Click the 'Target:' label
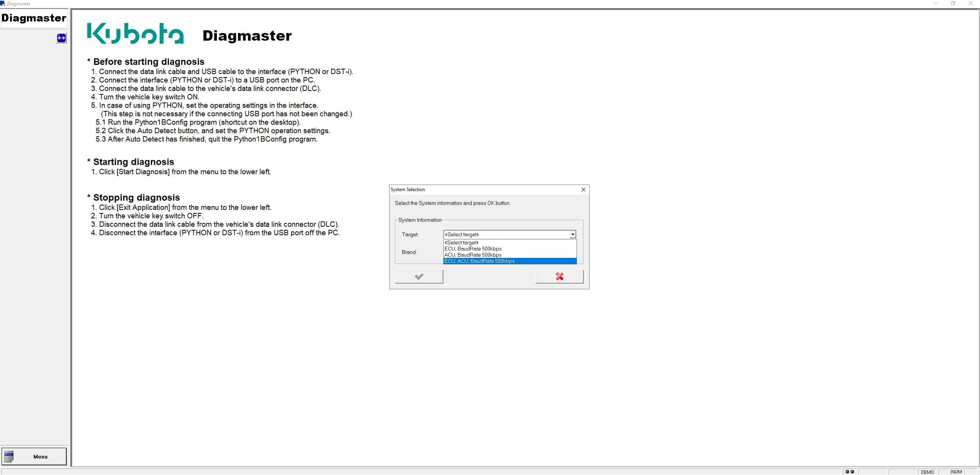The image size is (980, 475). coord(410,234)
